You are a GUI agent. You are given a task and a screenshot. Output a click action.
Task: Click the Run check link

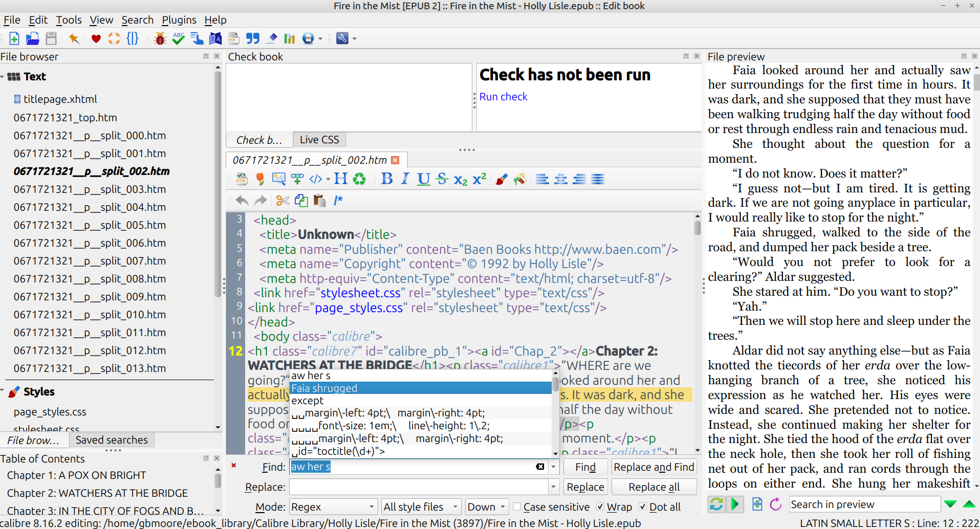[503, 97]
